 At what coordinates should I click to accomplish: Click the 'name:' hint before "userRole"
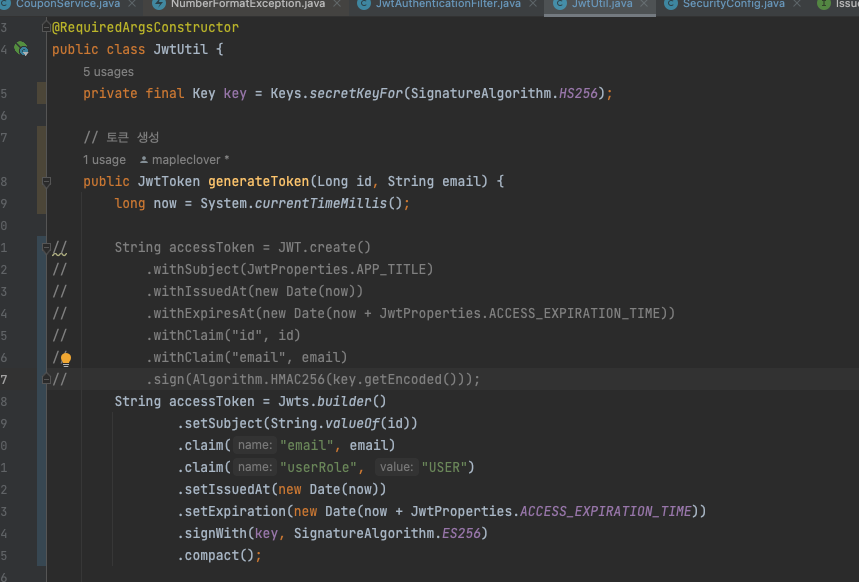[255, 467]
